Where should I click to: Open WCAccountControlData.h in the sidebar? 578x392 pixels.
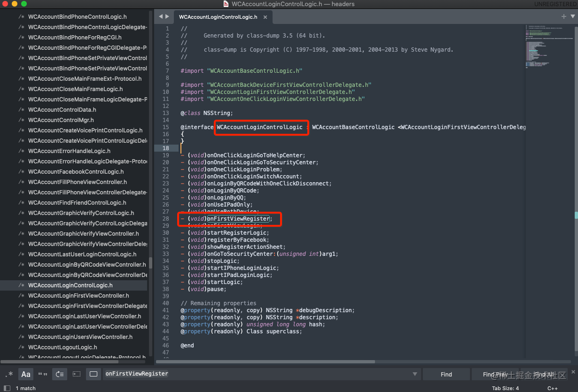(x=62, y=110)
